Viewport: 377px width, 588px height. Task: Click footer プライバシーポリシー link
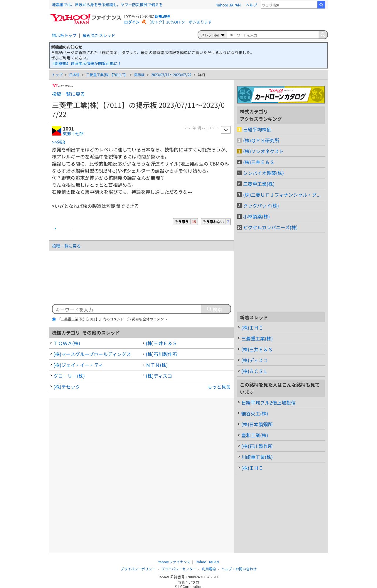138,569
